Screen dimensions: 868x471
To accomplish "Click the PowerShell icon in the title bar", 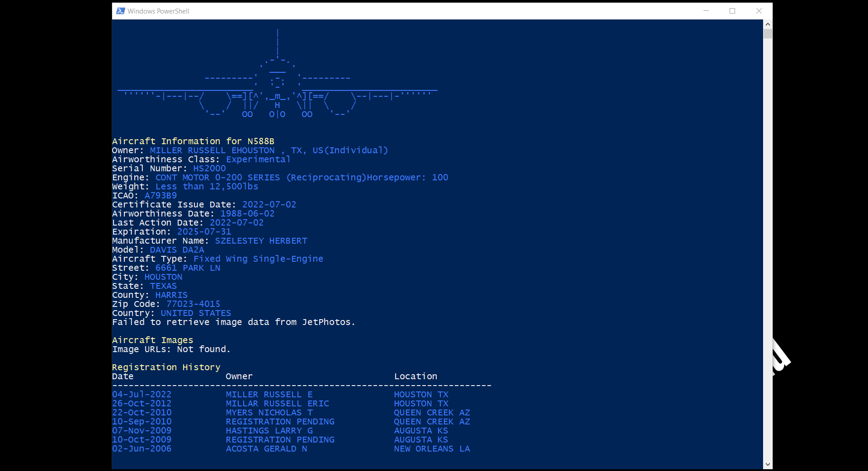I will [x=120, y=11].
